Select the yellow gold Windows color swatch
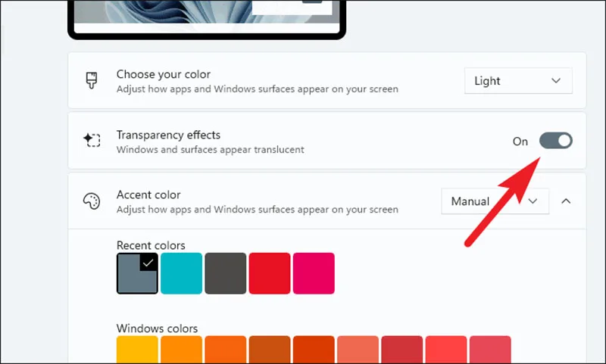This screenshot has width=606, height=364. tap(137, 350)
